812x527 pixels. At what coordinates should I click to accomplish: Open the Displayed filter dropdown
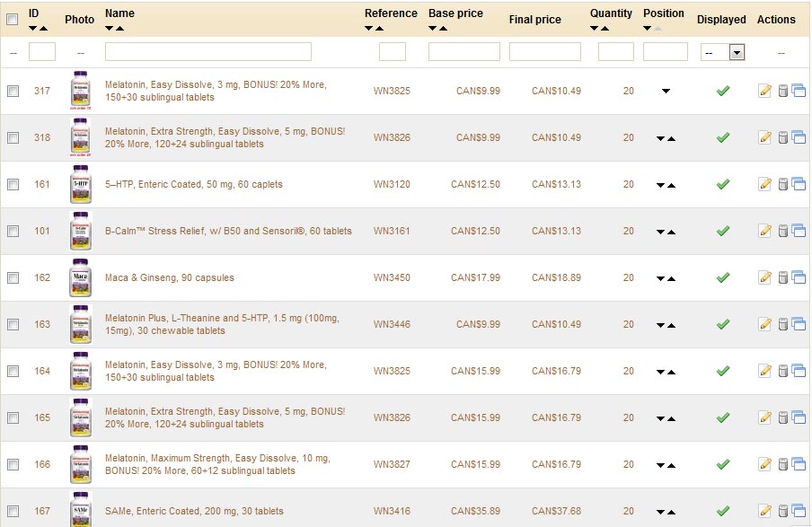[x=723, y=52]
